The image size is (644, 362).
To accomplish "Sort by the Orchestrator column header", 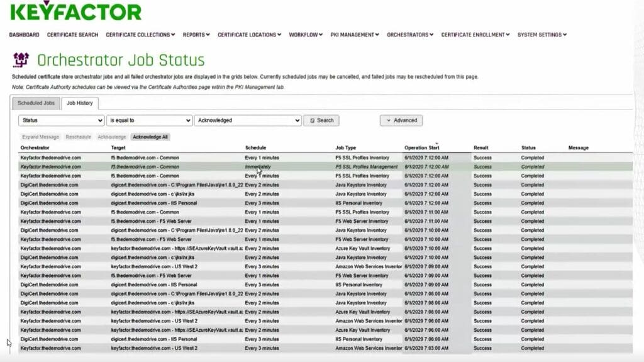I will pyautogui.click(x=35, y=148).
